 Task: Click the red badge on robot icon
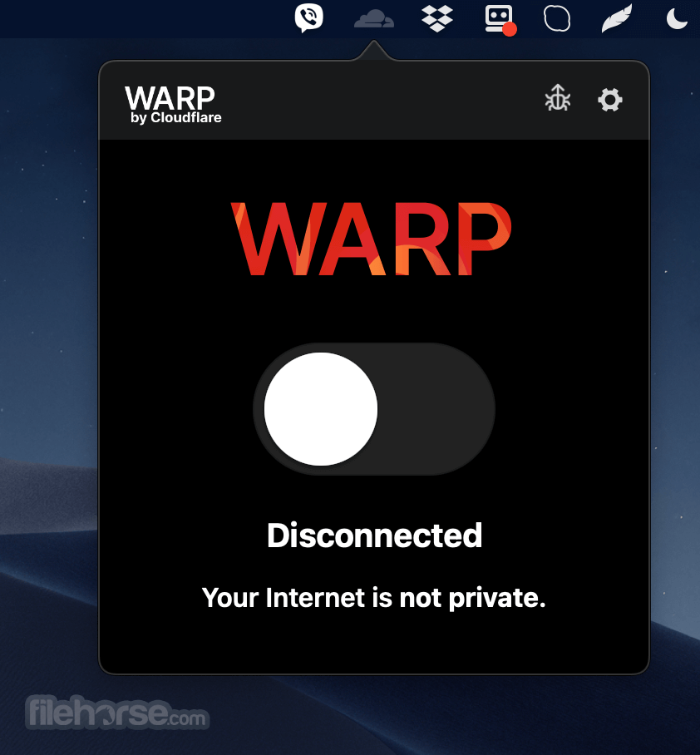[x=510, y=29]
